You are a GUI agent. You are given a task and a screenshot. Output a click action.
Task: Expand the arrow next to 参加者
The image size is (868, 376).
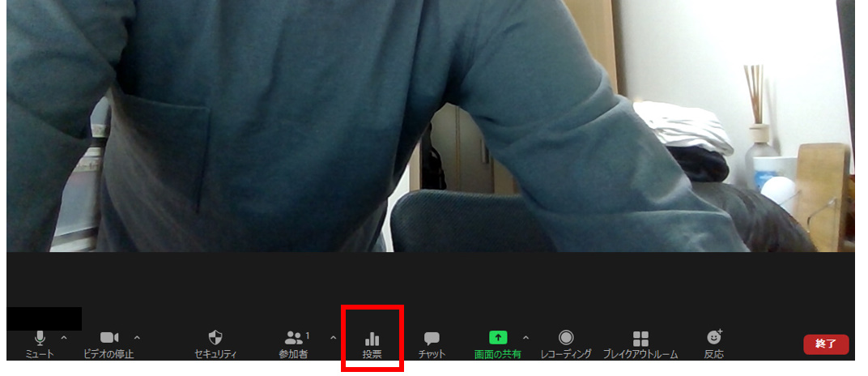click(333, 337)
